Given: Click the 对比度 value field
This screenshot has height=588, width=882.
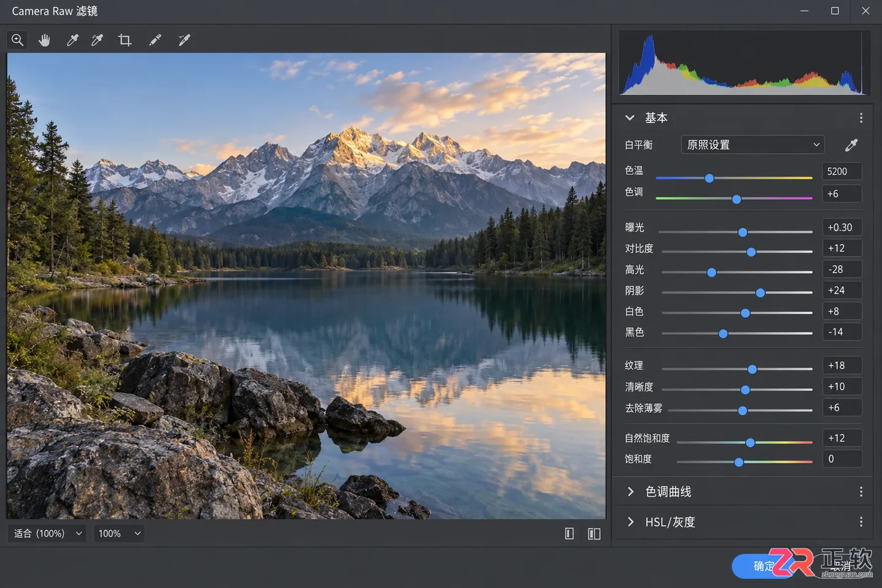Looking at the screenshot, I should pyautogui.click(x=842, y=248).
